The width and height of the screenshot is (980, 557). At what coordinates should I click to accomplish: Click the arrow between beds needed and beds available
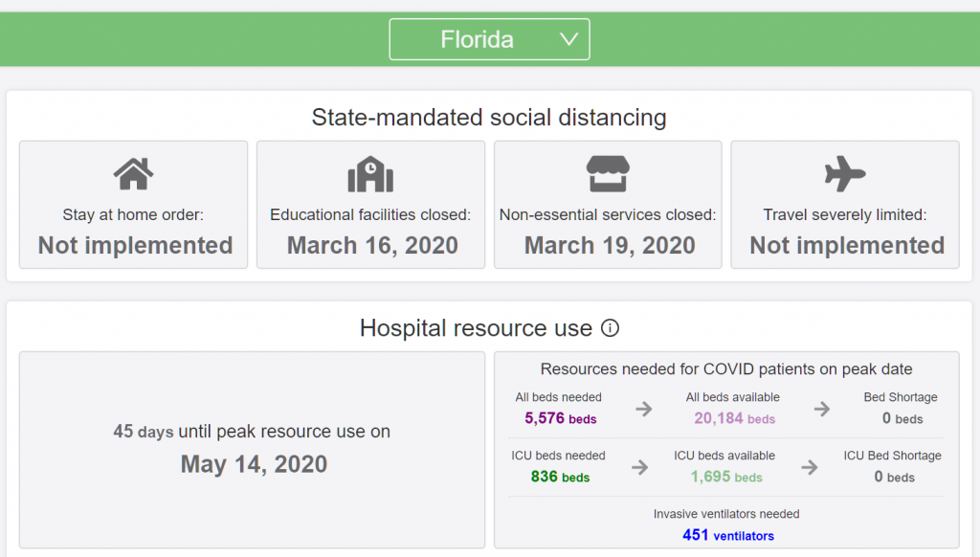pyautogui.click(x=644, y=412)
